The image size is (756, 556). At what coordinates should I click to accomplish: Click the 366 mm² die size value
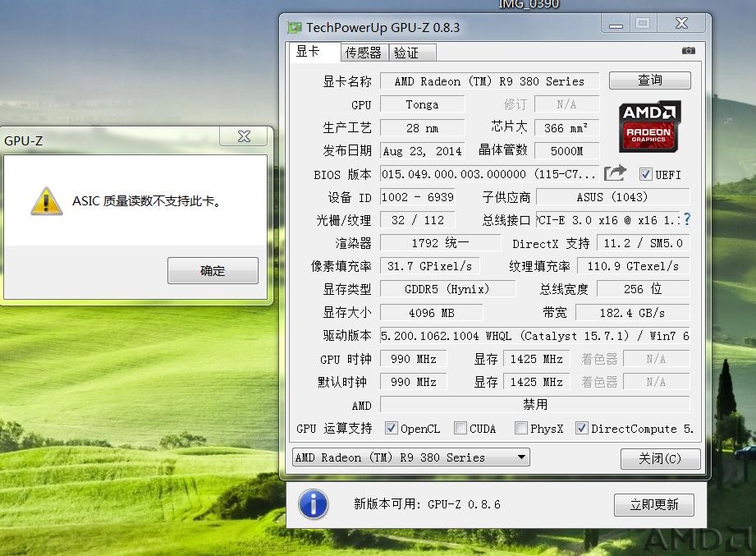567,128
